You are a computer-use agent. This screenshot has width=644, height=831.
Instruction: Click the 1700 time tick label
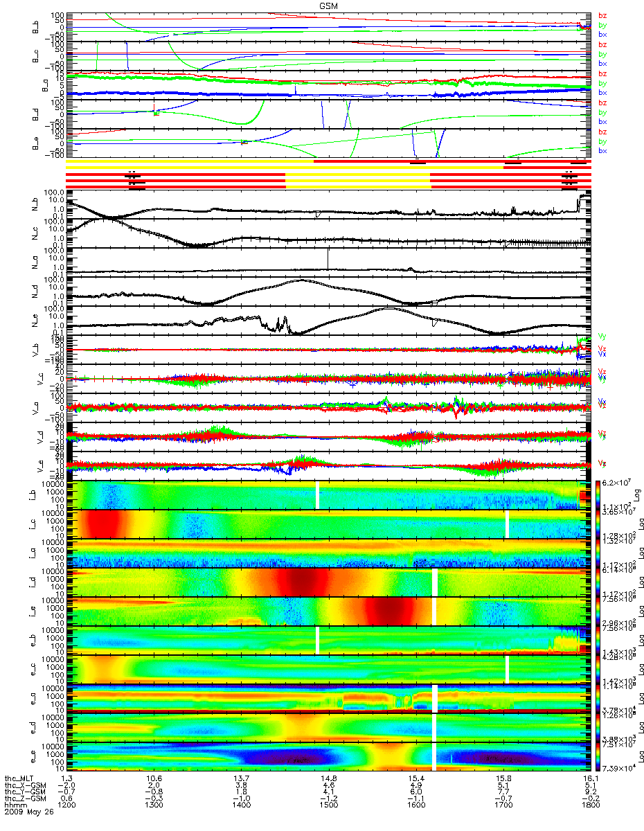[503, 805]
